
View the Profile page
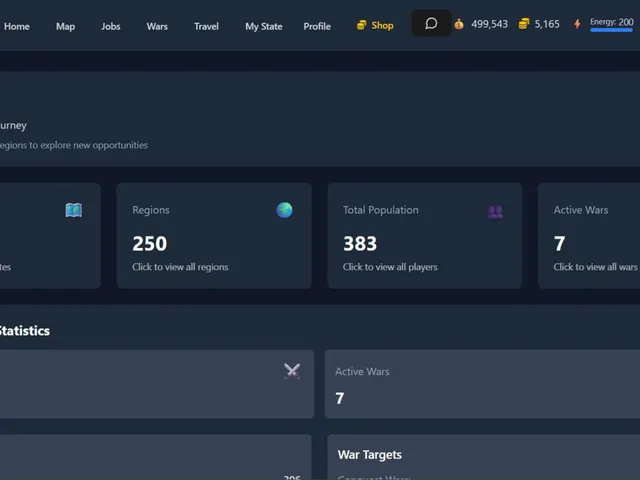click(317, 27)
